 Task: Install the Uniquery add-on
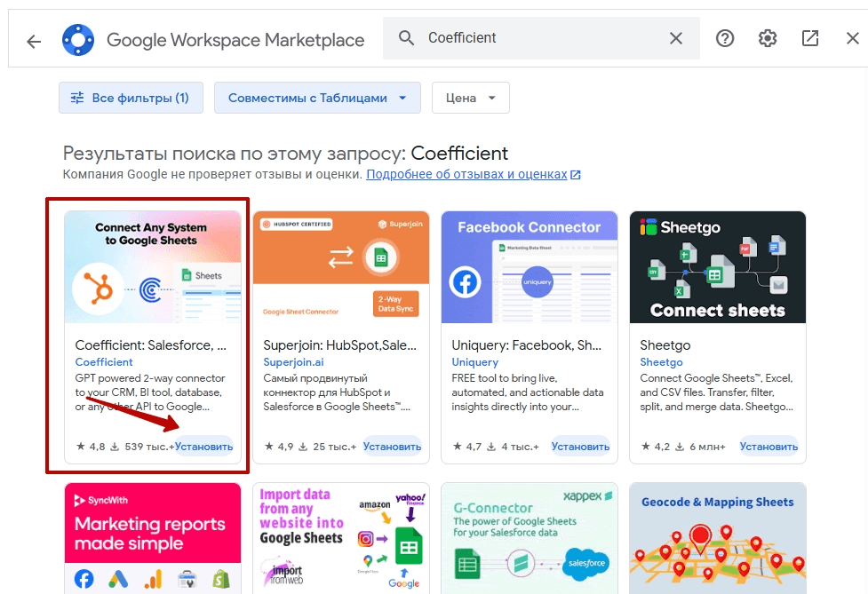point(581,447)
